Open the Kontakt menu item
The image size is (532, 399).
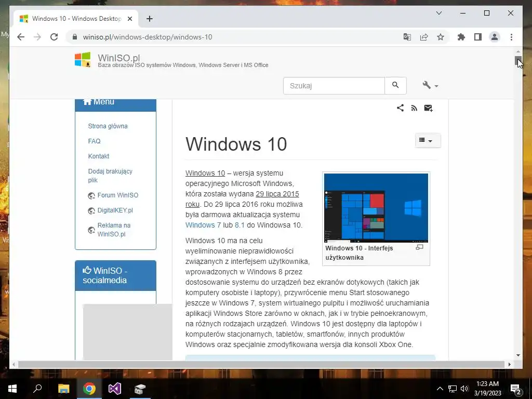click(99, 156)
